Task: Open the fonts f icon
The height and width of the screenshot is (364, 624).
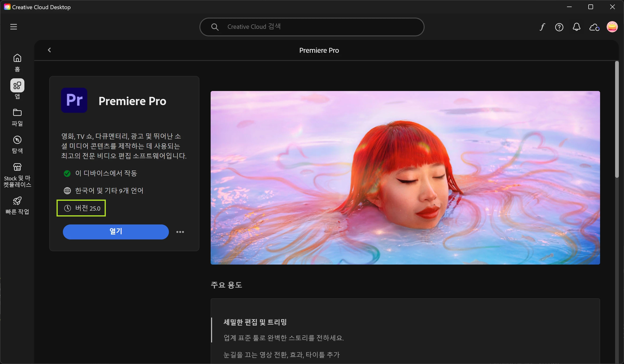Action: pos(542,27)
